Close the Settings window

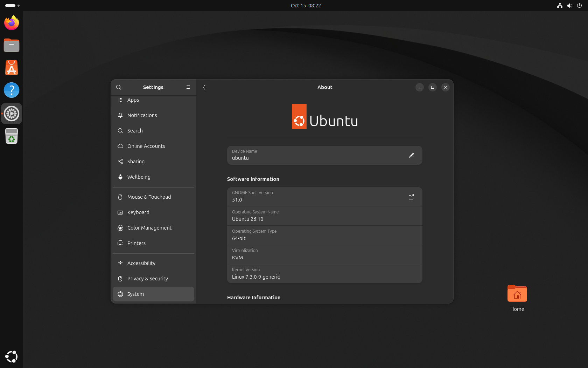click(x=446, y=87)
